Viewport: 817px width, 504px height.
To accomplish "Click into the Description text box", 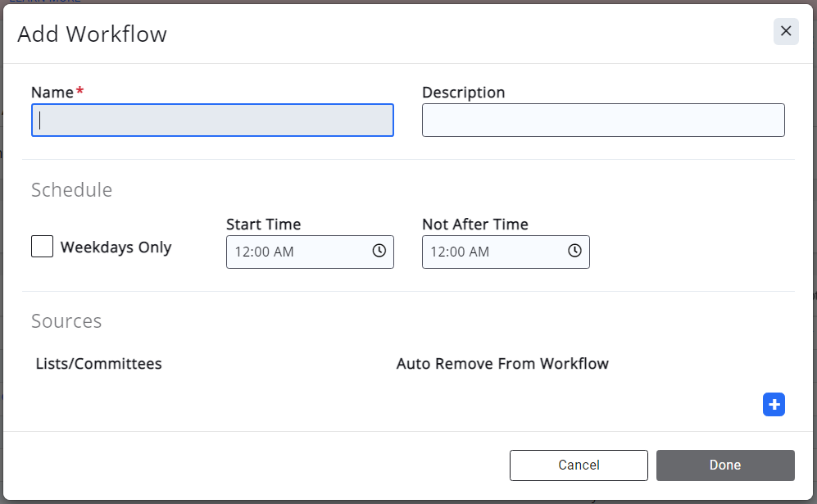I will (602, 120).
